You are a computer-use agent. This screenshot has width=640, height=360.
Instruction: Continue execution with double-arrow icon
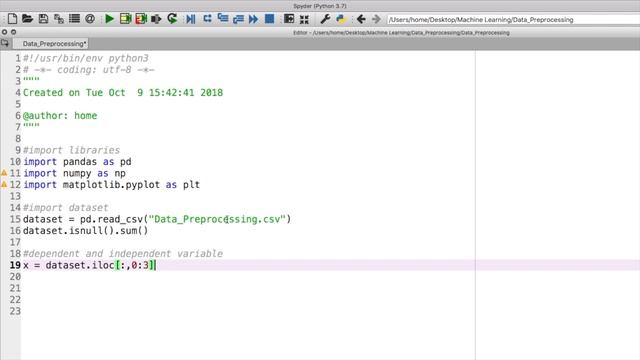[253, 19]
